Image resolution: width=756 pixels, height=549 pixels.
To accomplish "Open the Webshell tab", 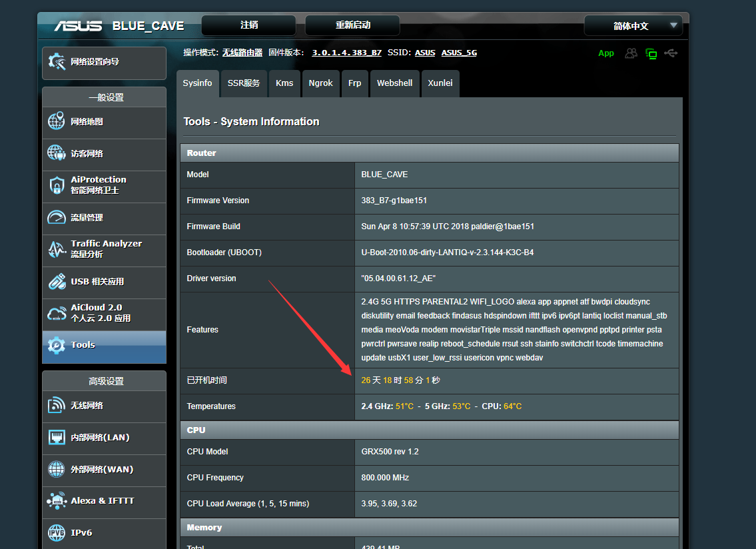I will point(394,83).
